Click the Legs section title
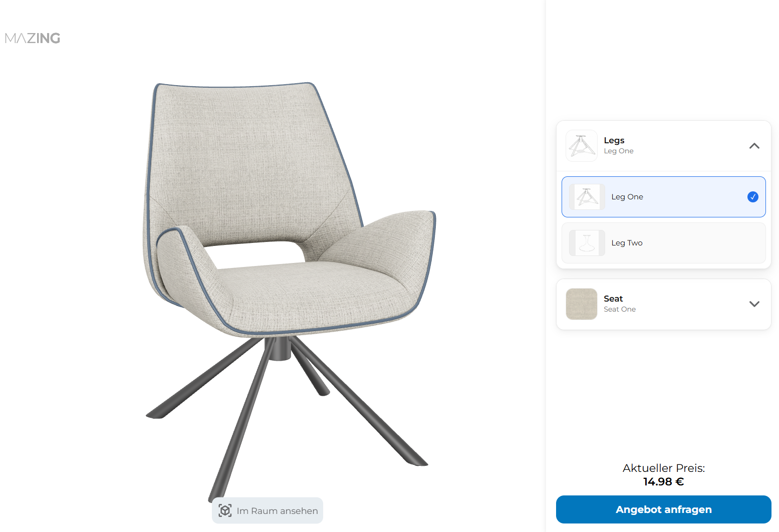Viewport: 779px width, 532px height. [x=614, y=140]
